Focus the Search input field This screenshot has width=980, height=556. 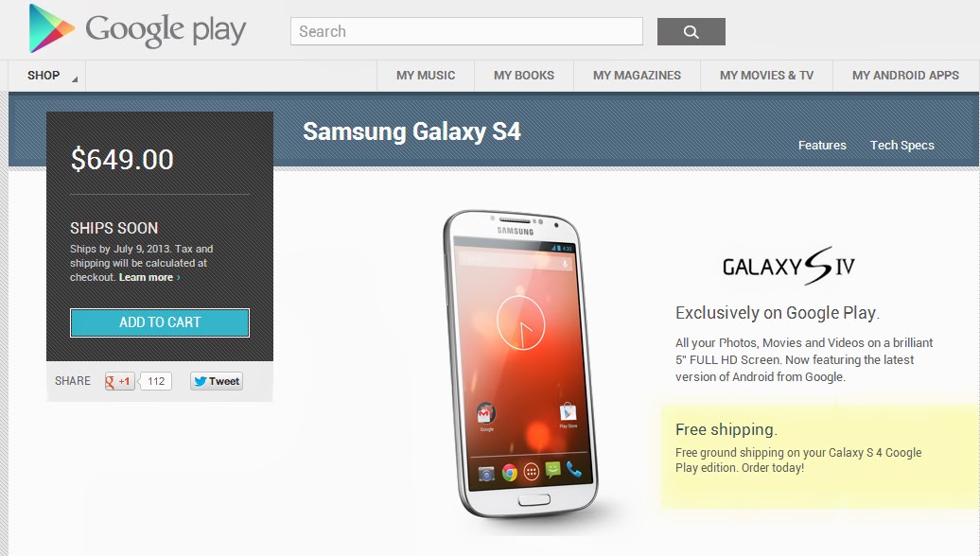pyautogui.click(x=466, y=31)
